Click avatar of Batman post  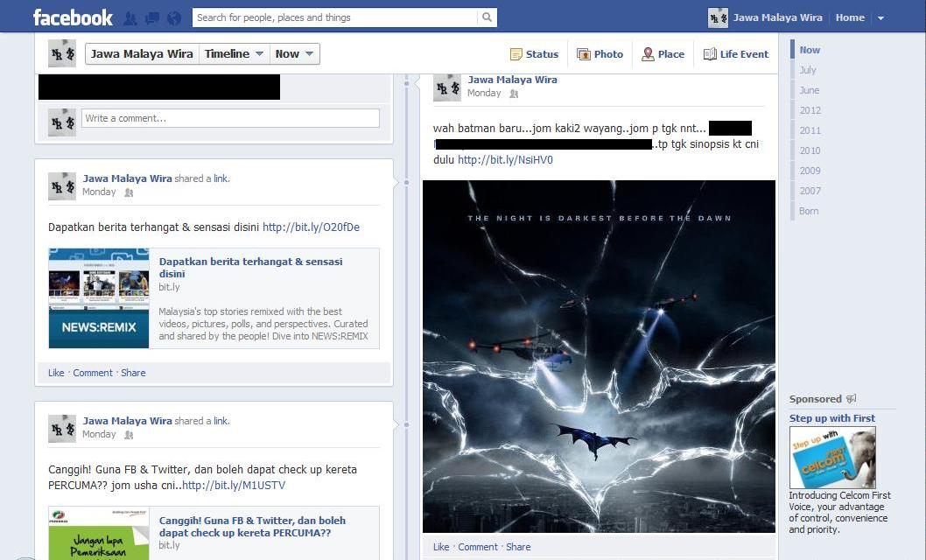[x=447, y=87]
